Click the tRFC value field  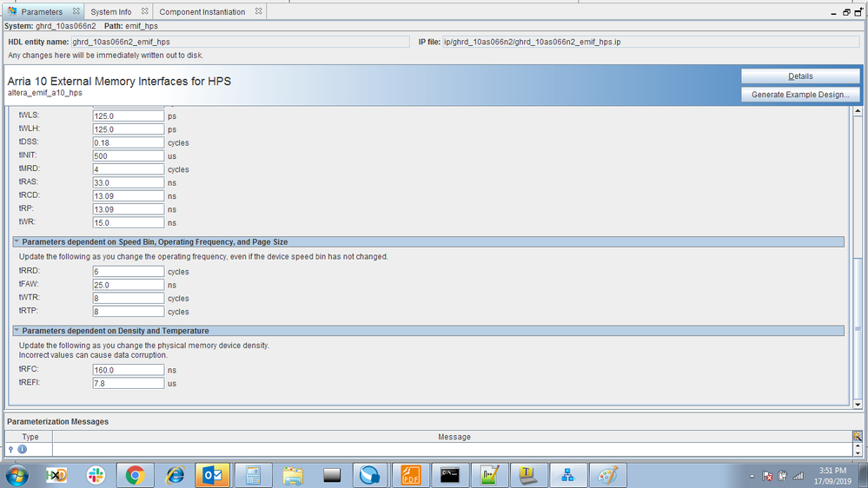(x=129, y=370)
